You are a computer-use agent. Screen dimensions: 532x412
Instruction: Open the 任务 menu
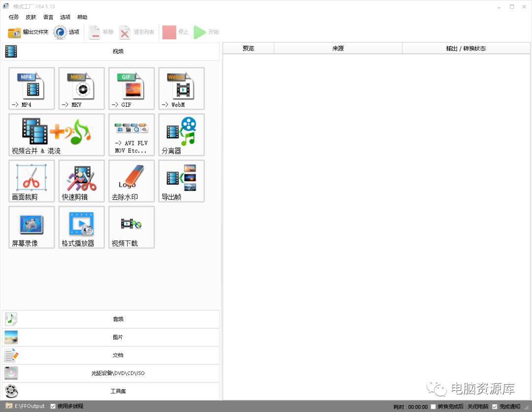click(x=14, y=17)
